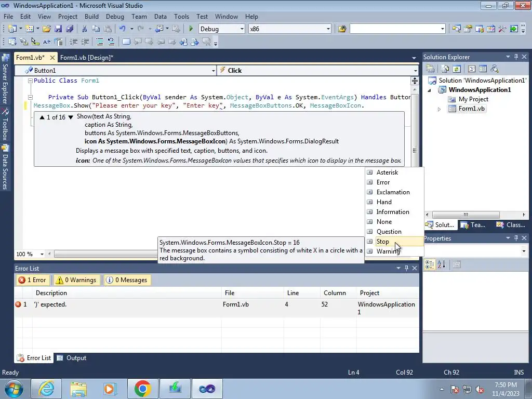Collapse WindowsApplication1 project node
This screenshot has width=532, height=399.
[430, 90]
